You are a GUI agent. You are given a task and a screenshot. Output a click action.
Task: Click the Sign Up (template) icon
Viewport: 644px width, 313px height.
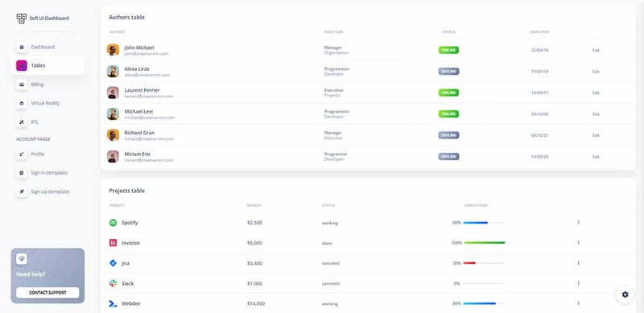(x=22, y=192)
